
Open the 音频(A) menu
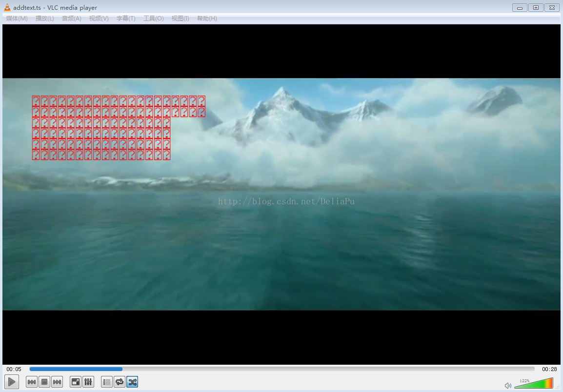pos(71,19)
